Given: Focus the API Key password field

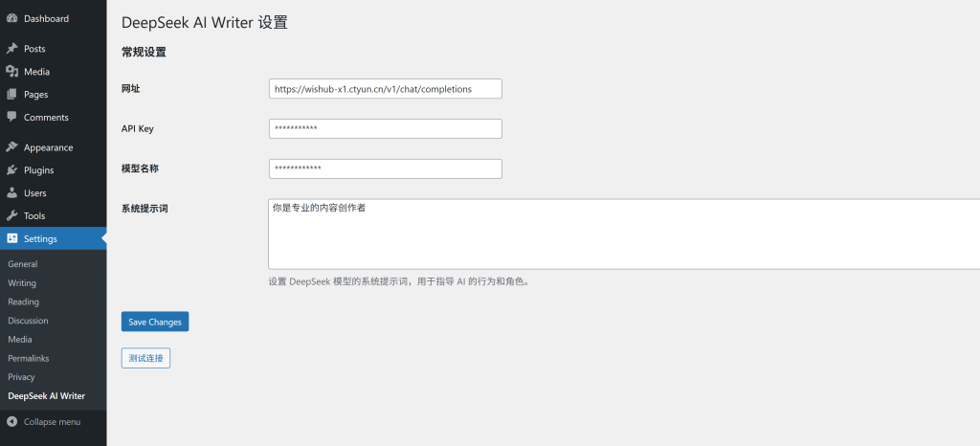Looking at the screenshot, I should (385, 128).
